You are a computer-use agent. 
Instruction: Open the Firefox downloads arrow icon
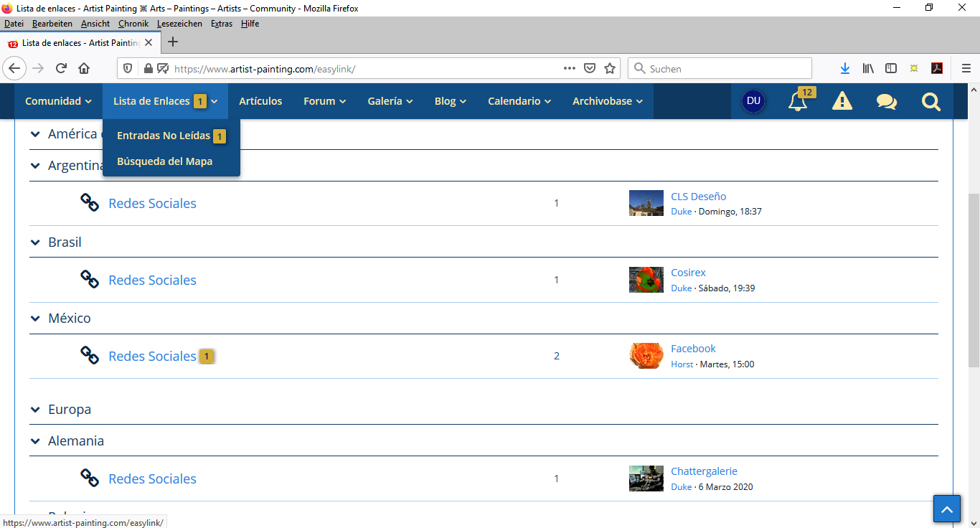(844, 69)
